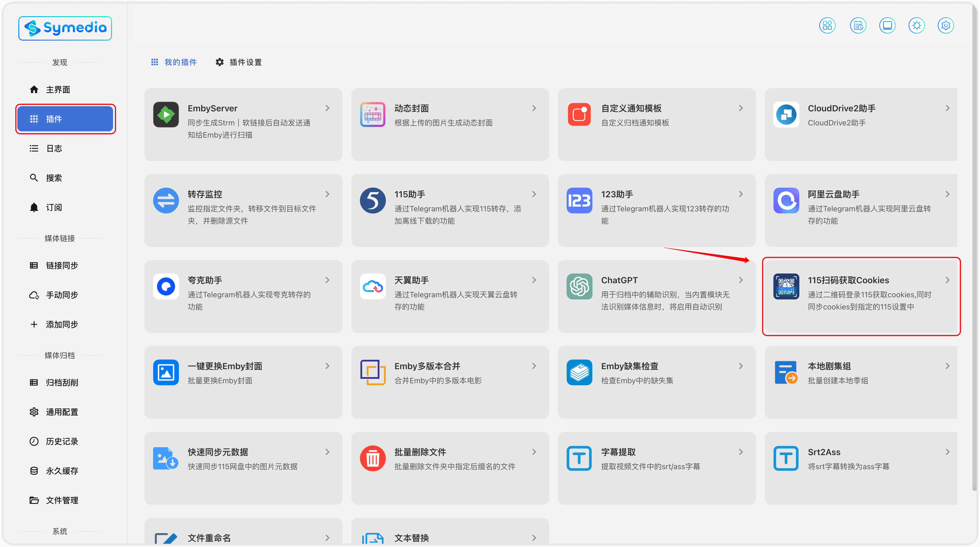Click description text "批量创建本地季组"
This screenshot has height=547, width=980.
838,381
